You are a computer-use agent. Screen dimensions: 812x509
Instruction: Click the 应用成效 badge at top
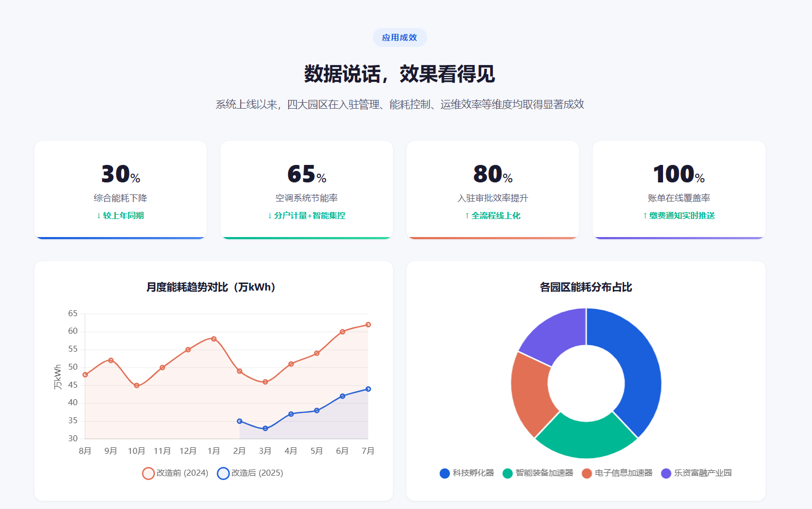pyautogui.click(x=399, y=38)
